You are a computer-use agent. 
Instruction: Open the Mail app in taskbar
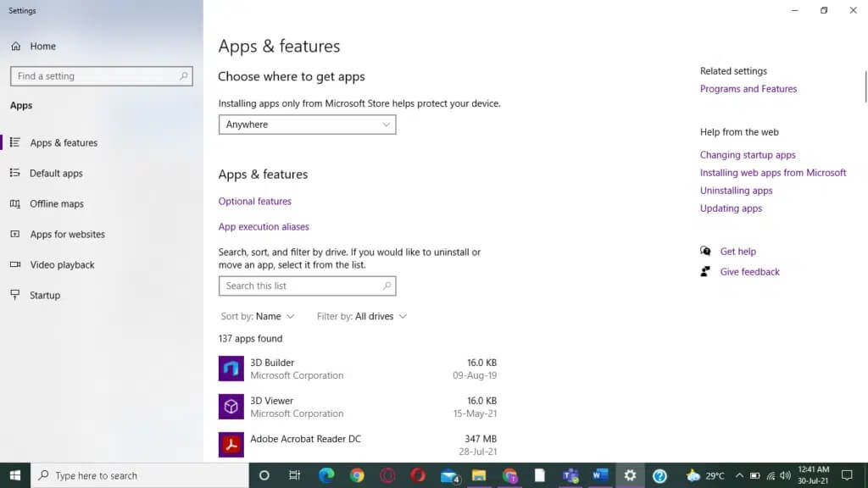pos(449,475)
